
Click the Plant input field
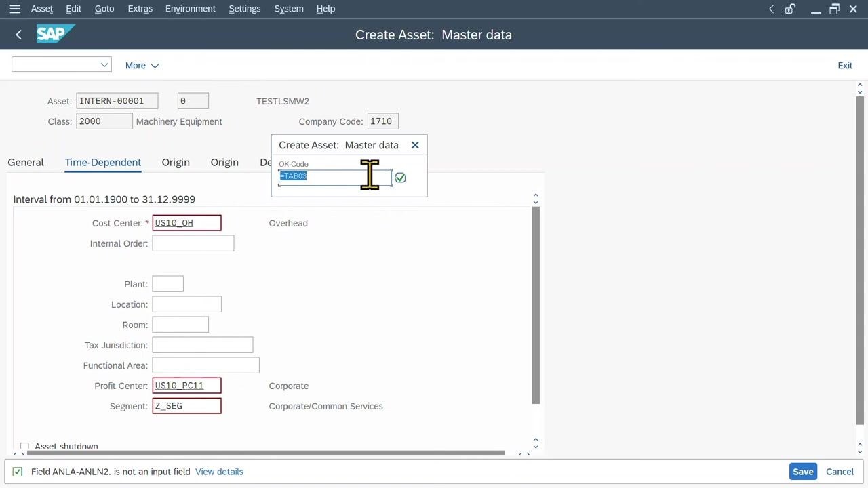coord(168,284)
